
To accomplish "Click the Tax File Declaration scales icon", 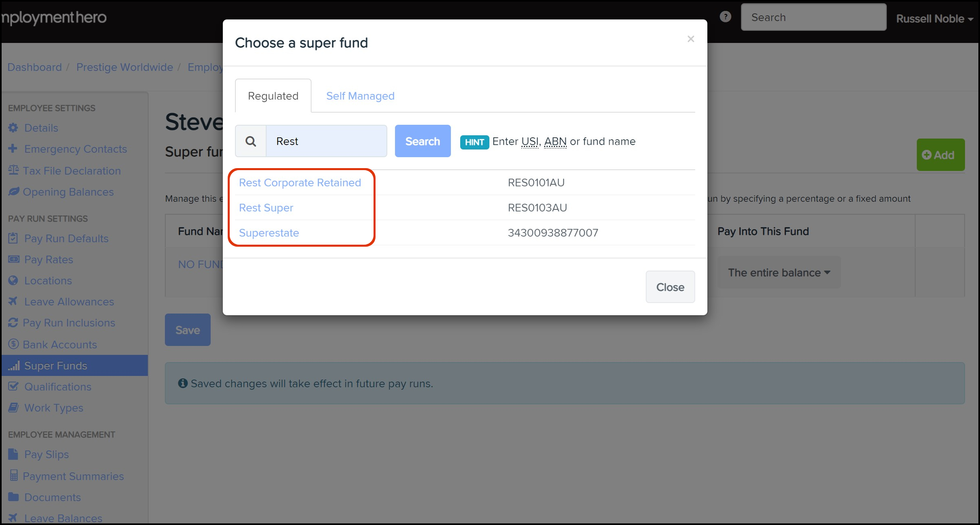I will pyautogui.click(x=13, y=170).
